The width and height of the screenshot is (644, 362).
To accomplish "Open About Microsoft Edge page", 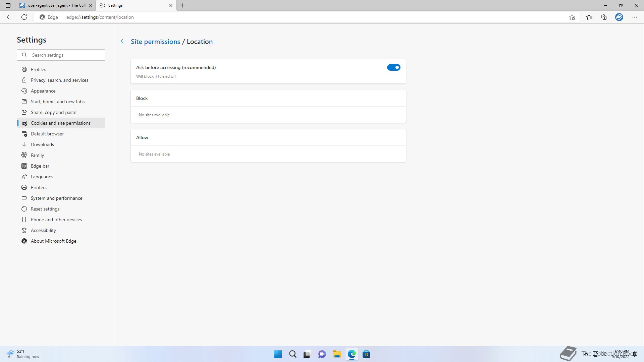I will (x=53, y=241).
